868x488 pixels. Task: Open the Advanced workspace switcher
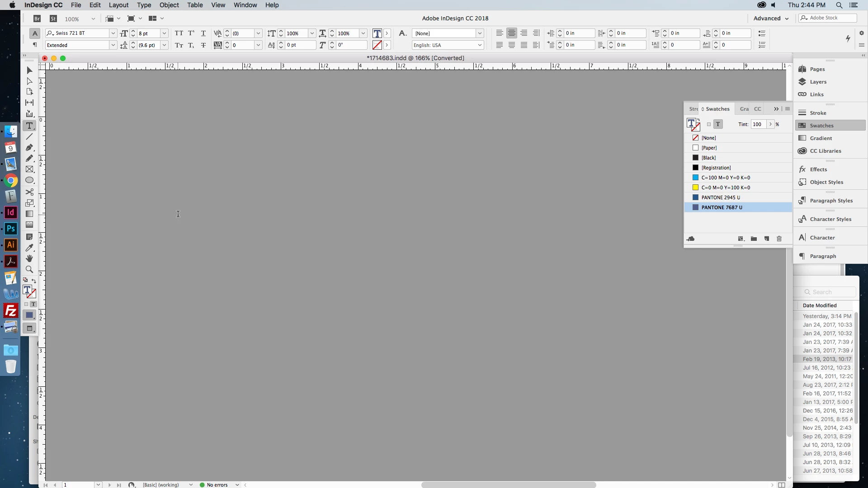(x=771, y=19)
